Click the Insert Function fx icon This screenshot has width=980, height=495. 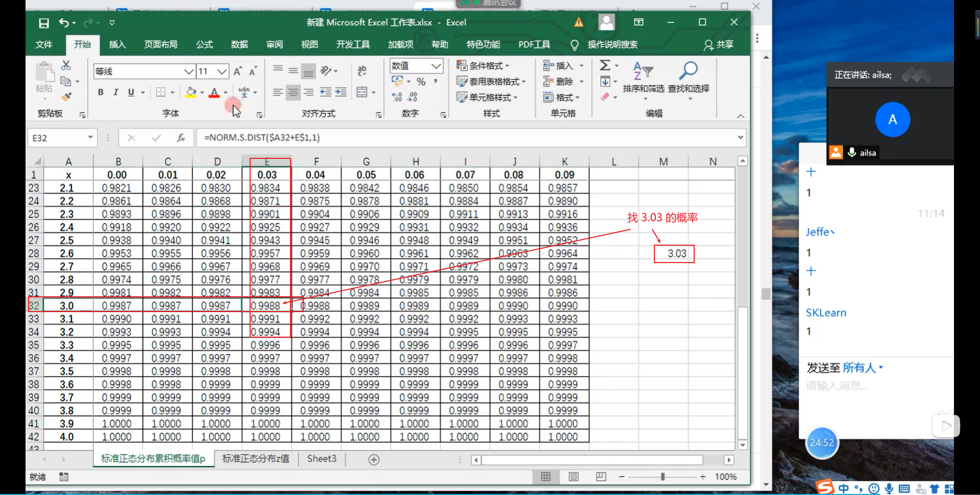pos(181,137)
